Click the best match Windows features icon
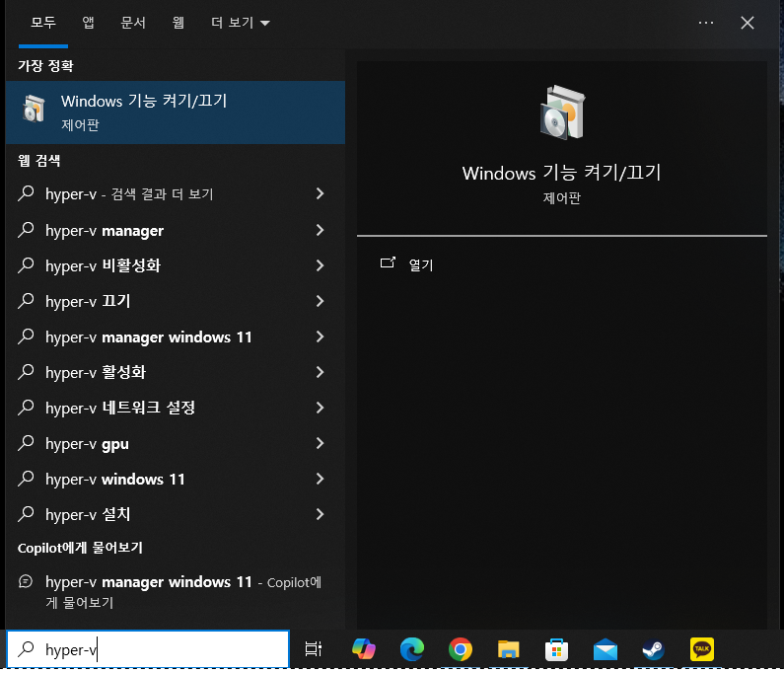This screenshot has width=784, height=673. [x=34, y=109]
